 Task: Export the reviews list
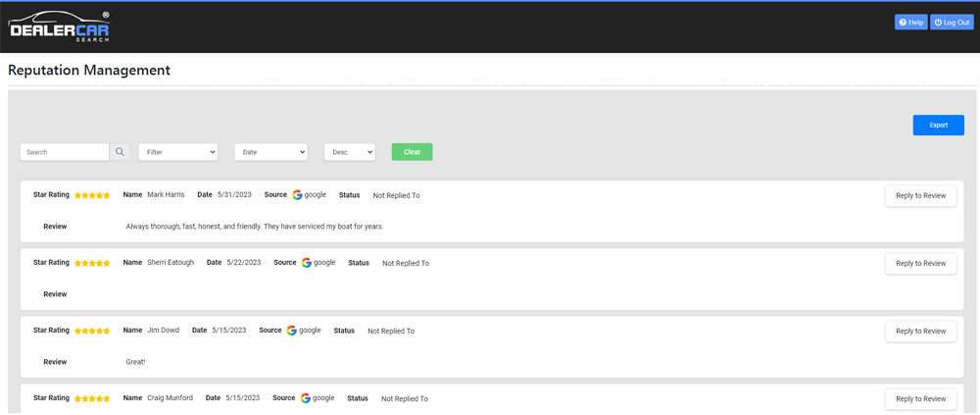938,126
